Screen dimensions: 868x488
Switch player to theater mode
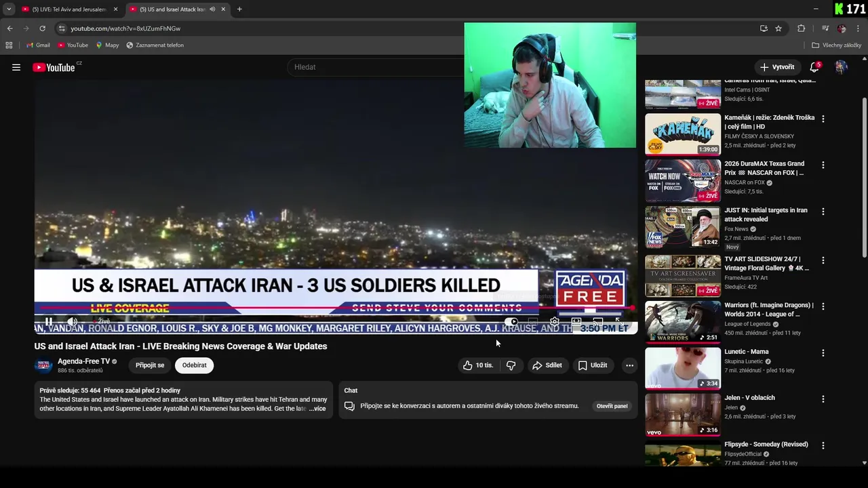point(576,322)
